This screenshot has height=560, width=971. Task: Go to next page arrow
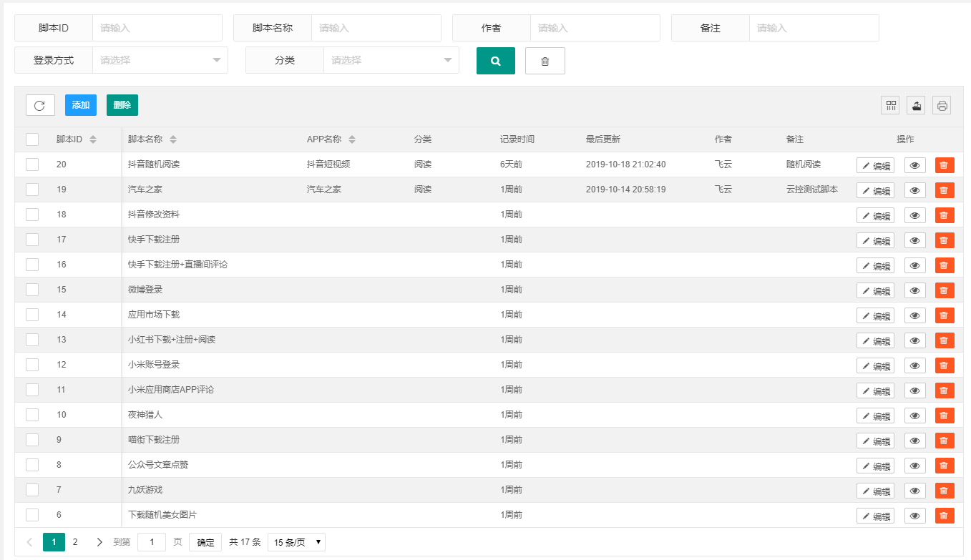click(99, 542)
